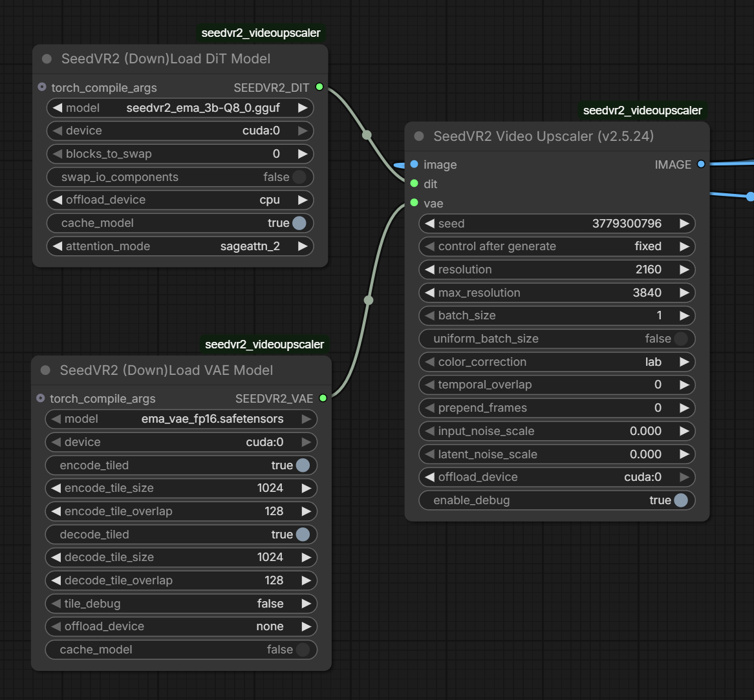Click the midpoint dot on the DiT link wire
Image resolution: width=754 pixels, height=700 pixels.
(x=367, y=134)
